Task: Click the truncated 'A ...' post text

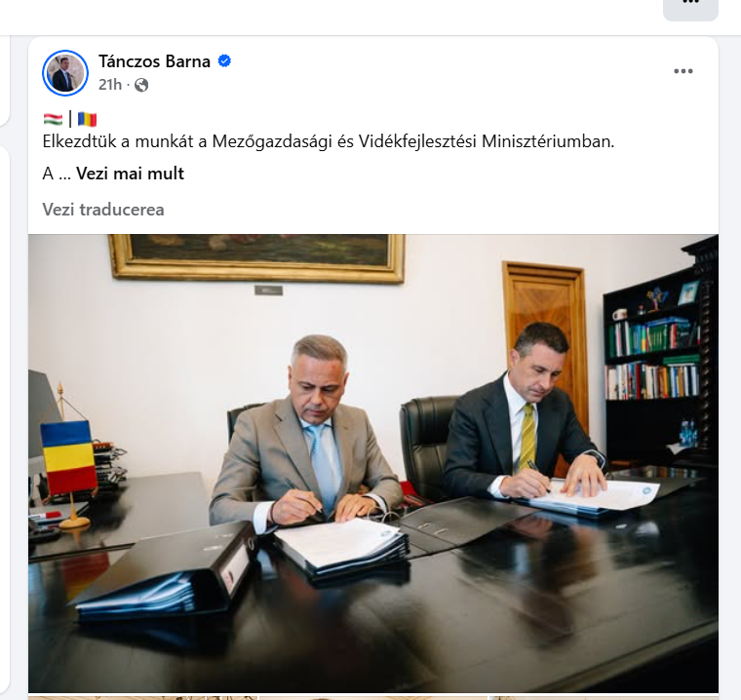Action: (57, 174)
